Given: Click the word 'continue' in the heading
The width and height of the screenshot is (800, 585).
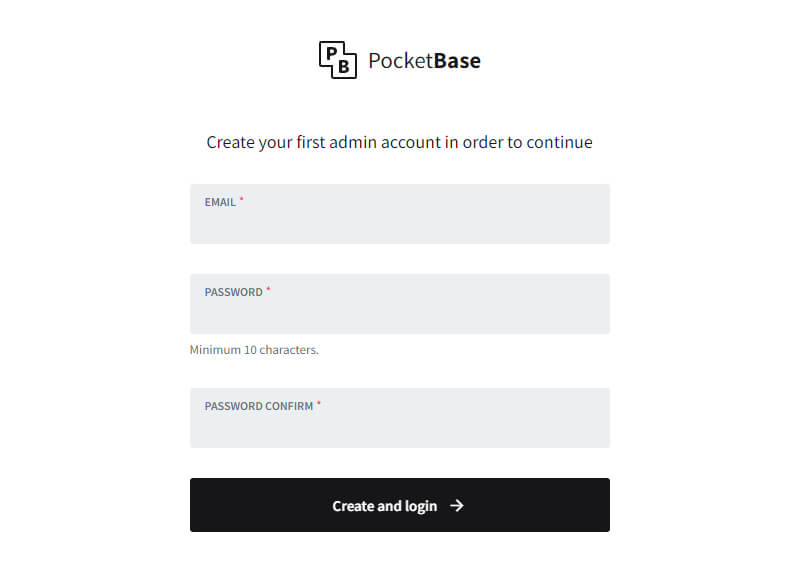Looking at the screenshot, I should (x=560, y=142).
